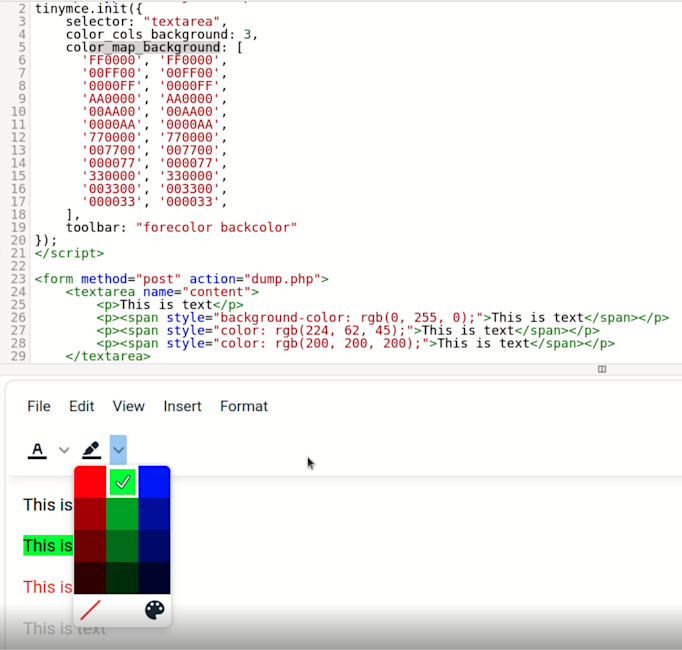
Task: Pick the 003300 darkest green swatch
Action: tap(122, 578)
